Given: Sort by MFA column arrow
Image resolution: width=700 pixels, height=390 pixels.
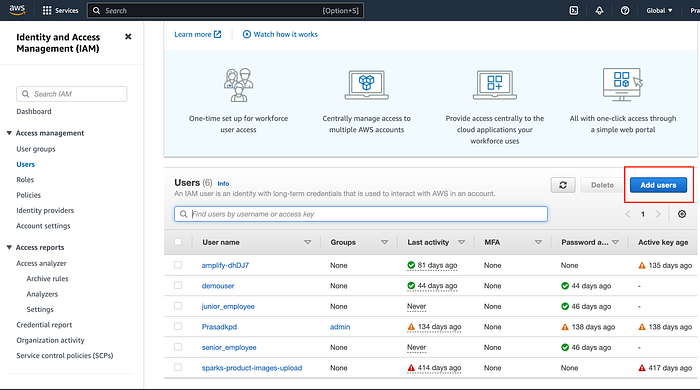Looking at the screenshot, I should click(x=538, y=242).
